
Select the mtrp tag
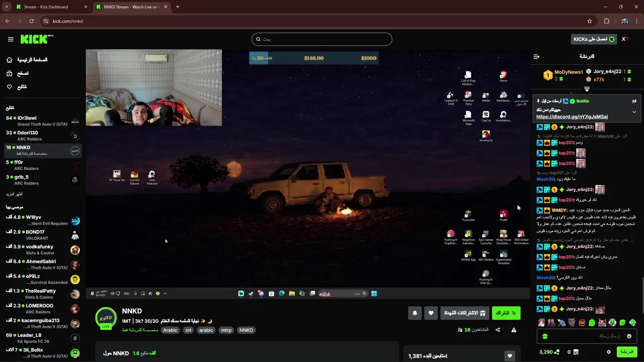pyautogui.click(x=226, y=330)
